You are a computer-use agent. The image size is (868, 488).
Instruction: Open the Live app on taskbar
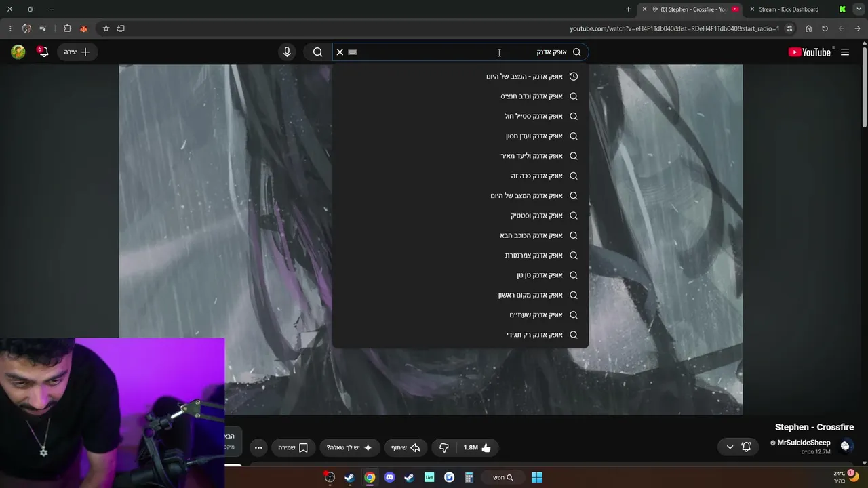(429, 477)
